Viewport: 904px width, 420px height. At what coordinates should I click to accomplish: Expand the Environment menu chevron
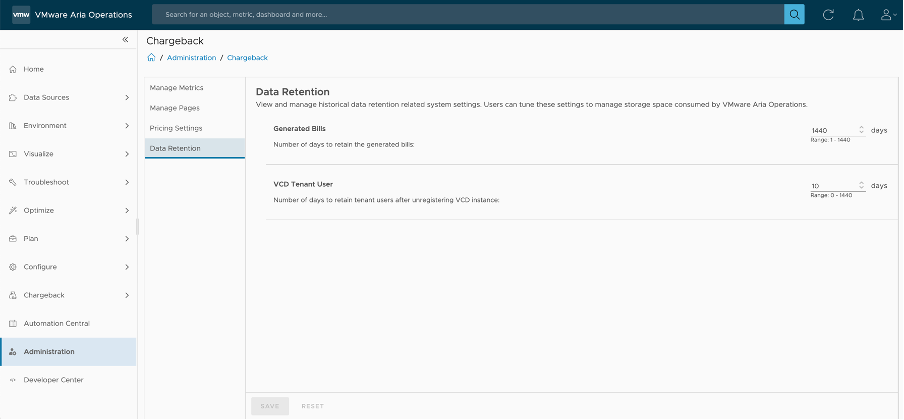(x=127, y=125)
